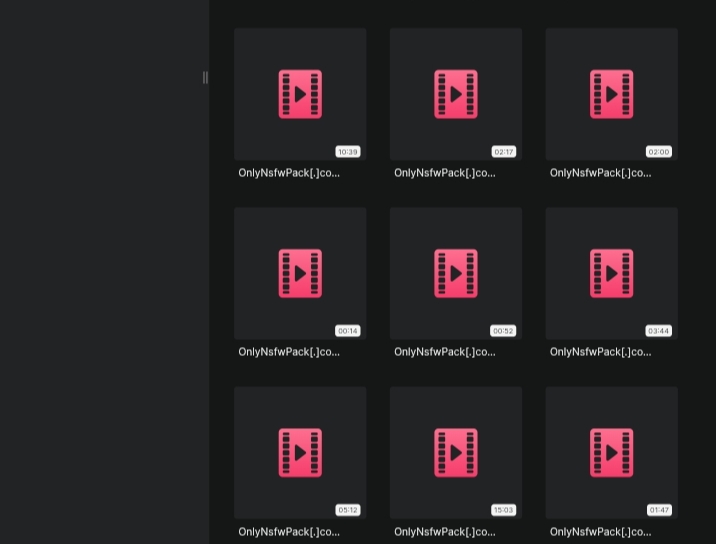Click the 02:17 duration badge
716x544 pixels.
point(504,152)
